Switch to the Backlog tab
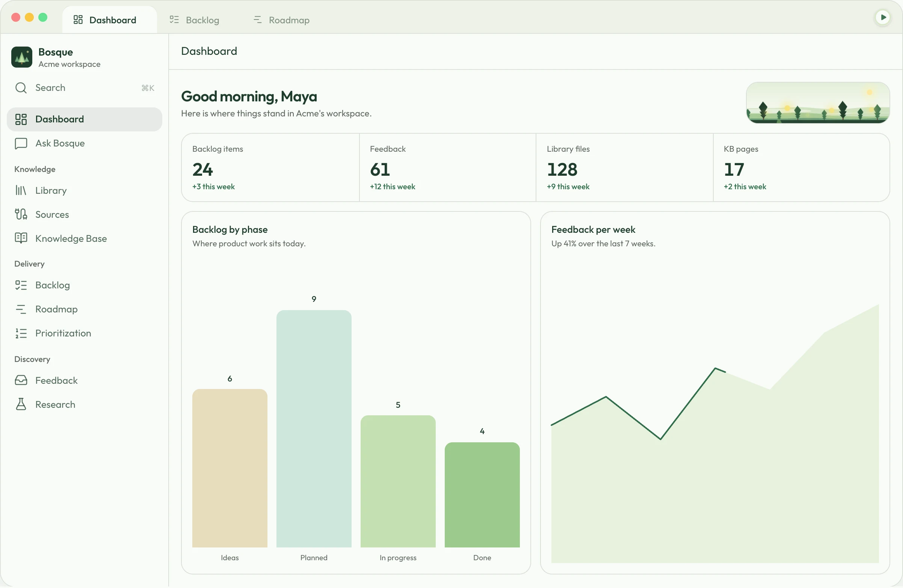Image resolution: width=903 pixels, height=588 pixels. tap(195, 20)
